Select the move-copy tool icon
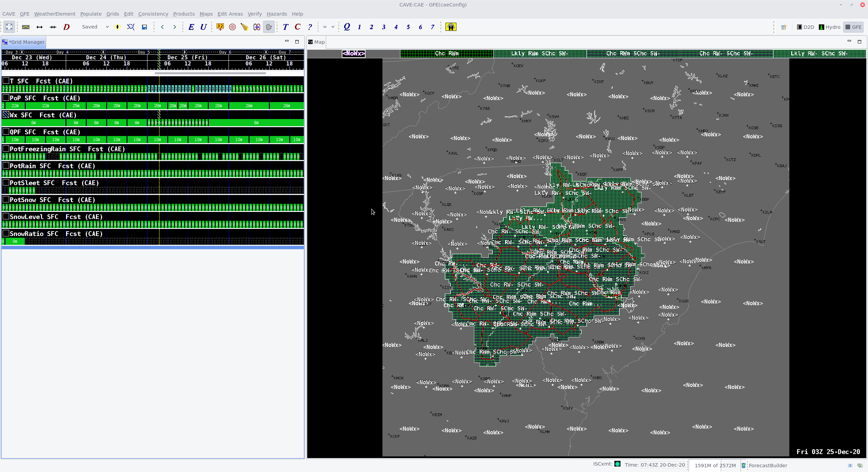The width and height of the screenshot is (868, 472). [x=257, y=27]
